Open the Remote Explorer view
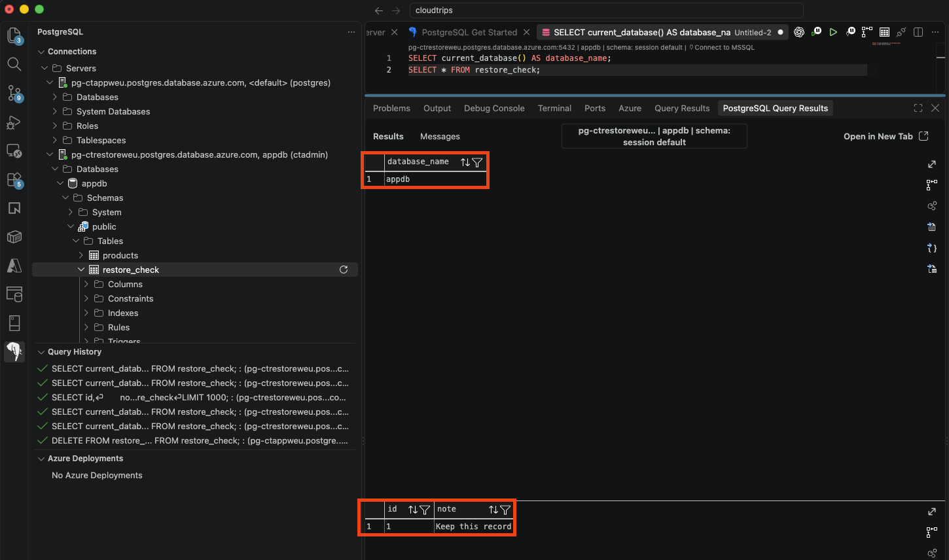 coord(14,151)
